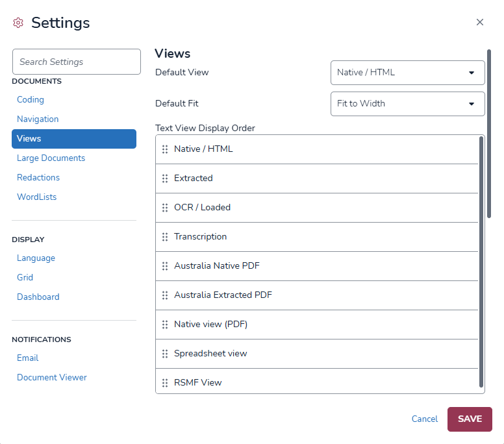This screenshot has height=444, width=504.
Task: Click the Cancel link
Action: tap(425, 419)
